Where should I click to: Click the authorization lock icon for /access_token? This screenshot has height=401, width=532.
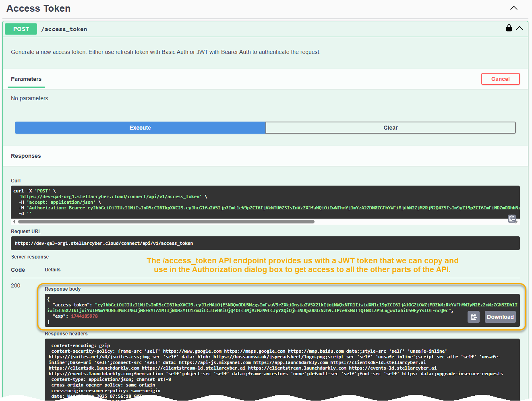[509, 28]
